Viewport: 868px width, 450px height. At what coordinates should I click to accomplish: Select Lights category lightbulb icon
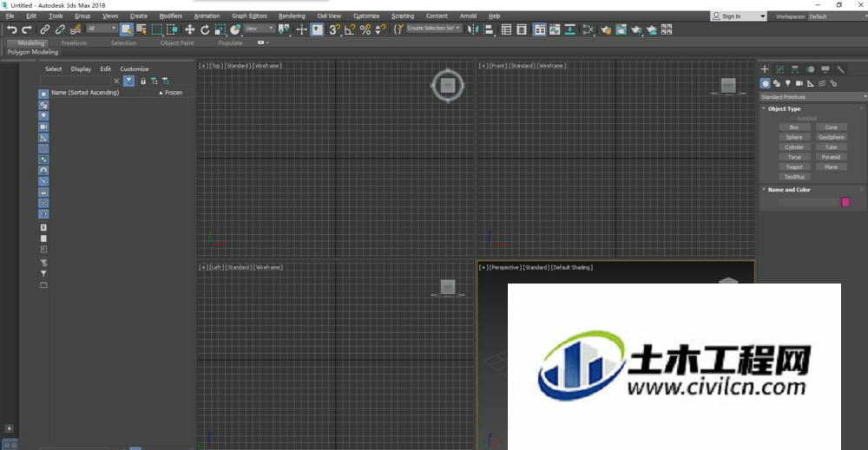788,83
